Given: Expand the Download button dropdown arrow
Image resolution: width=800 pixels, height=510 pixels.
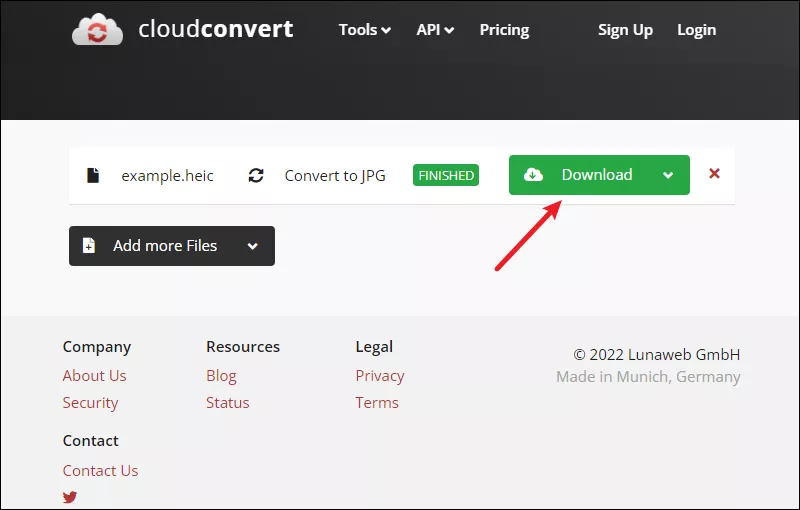Looking at the screenshot, I should [x=668, y=175].
